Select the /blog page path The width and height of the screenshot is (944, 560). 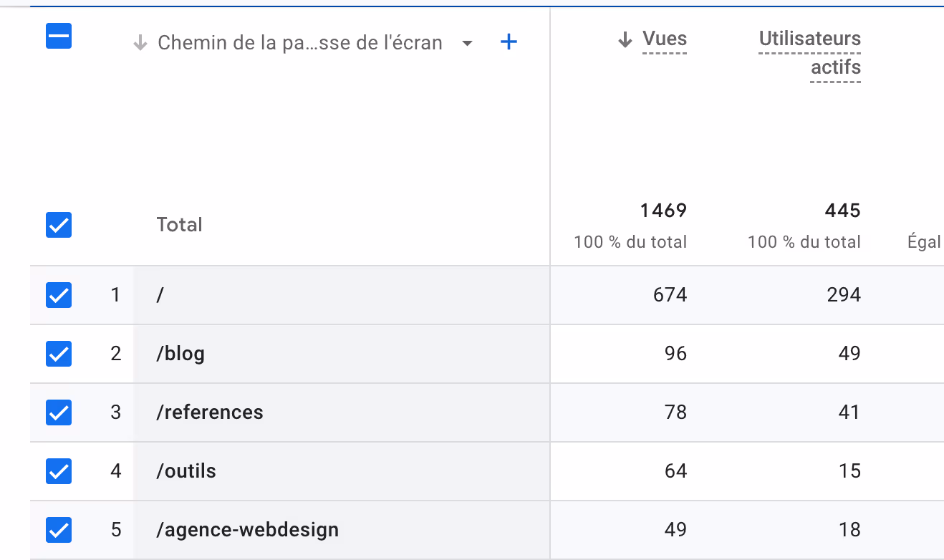(x=180, y=354)
